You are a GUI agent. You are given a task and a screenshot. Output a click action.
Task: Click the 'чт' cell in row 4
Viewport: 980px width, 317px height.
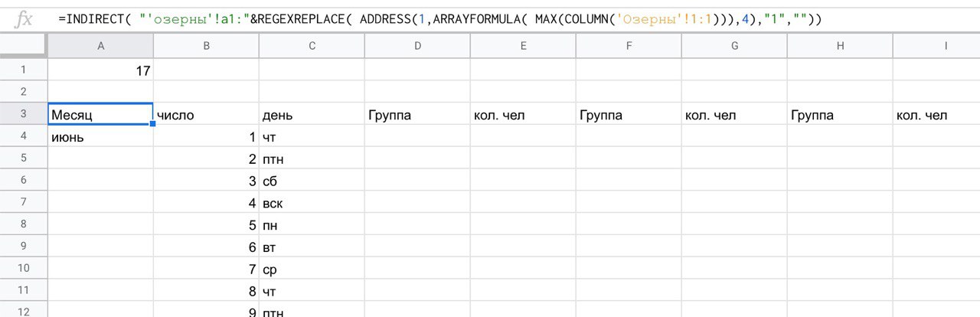tap(312, 136)
